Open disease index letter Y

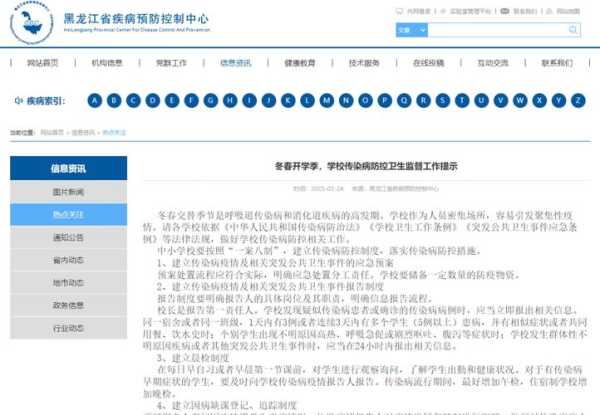coord(559,101)
